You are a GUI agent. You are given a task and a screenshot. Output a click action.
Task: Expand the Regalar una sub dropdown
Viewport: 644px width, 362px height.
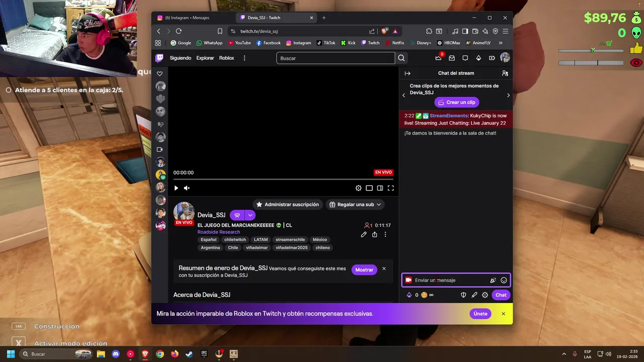tap(355, 205)
